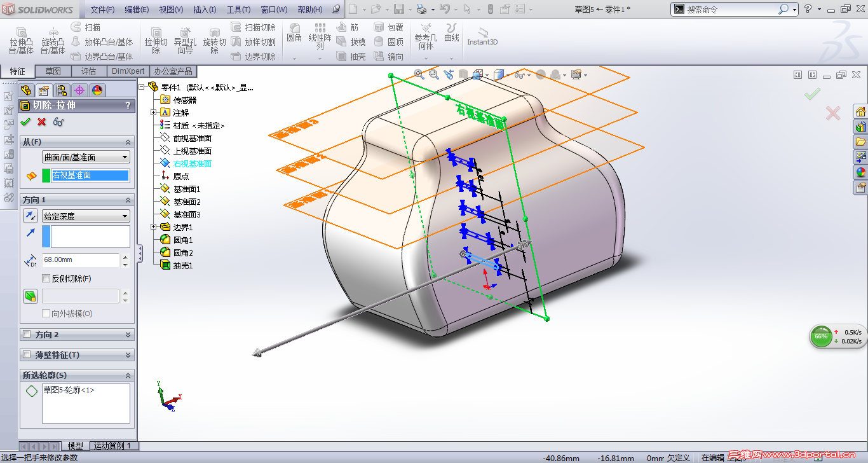
Task: Click the print icon in top toolbar
Action: pos(421,9)
